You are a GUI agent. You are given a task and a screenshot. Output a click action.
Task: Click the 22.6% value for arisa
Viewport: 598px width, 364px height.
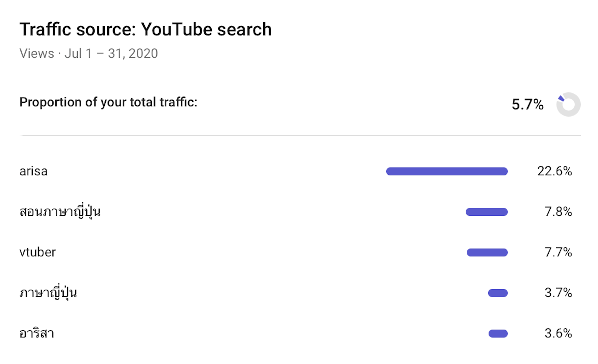(x=555, y=171)
